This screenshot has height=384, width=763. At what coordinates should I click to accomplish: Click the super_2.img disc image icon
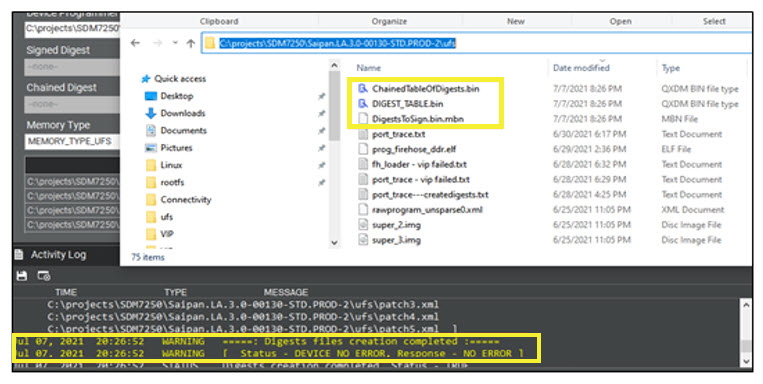coord(363,225)
